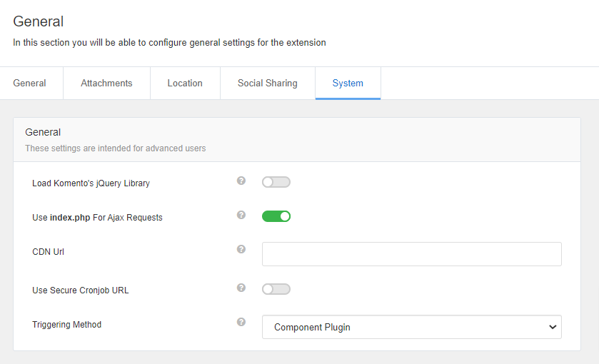
Task: Select the Social Sharing tab
Action: point(268,84)
